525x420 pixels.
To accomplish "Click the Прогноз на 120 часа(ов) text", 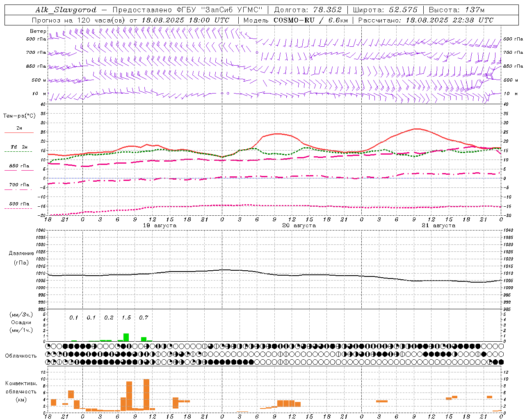I will click(79, 20).
